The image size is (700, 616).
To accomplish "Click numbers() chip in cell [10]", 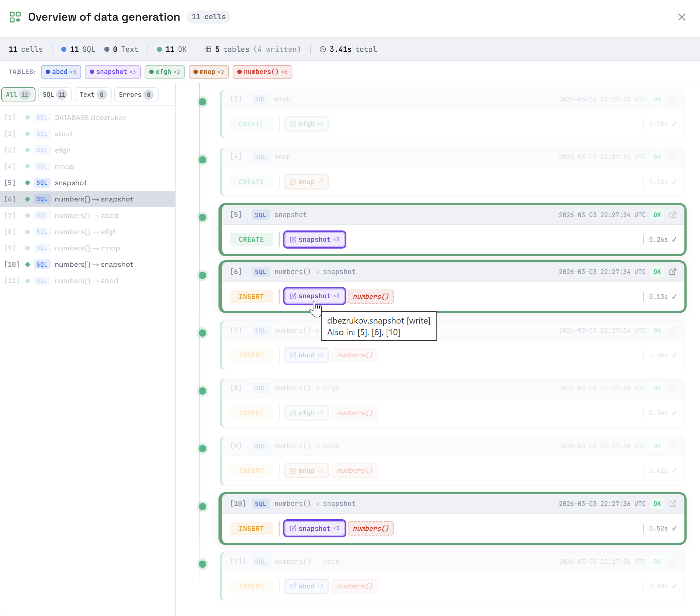I will tap(371, 528).
